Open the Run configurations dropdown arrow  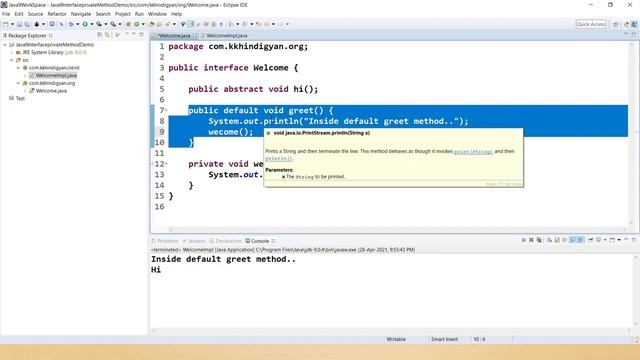coord(91,24)
